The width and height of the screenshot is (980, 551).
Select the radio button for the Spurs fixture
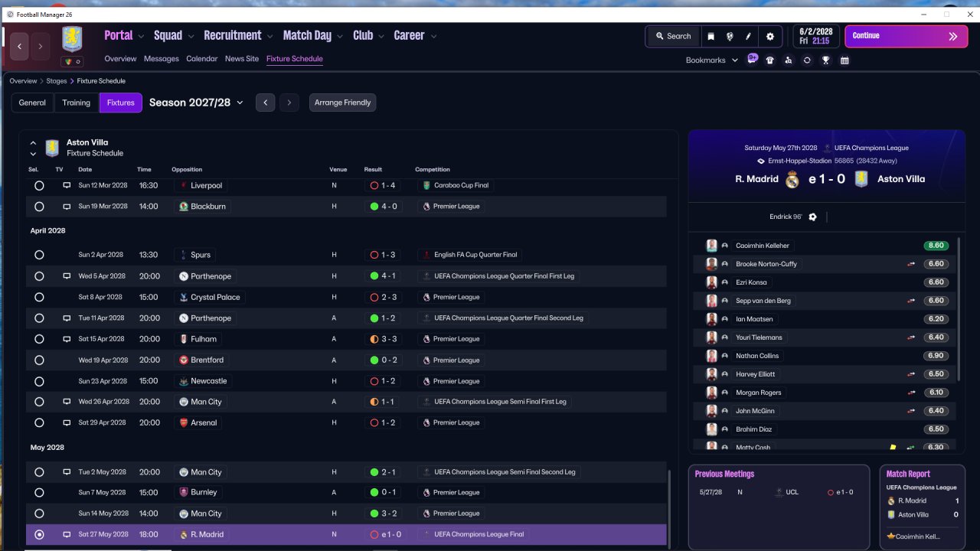point(39,255)
